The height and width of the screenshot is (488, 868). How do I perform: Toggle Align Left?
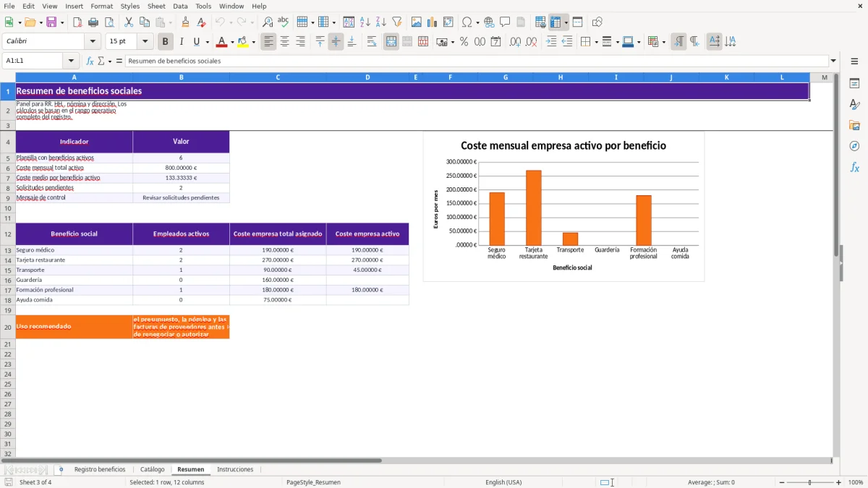click(x=268, y=42)
